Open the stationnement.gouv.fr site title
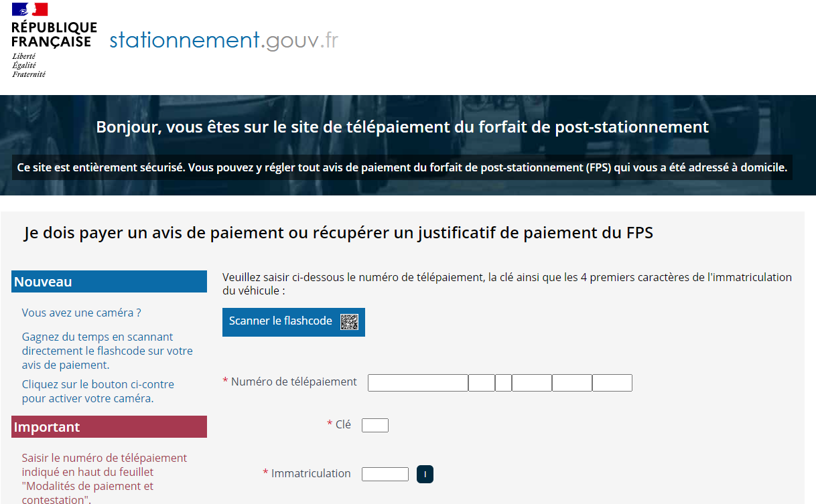 coord(224,41)
